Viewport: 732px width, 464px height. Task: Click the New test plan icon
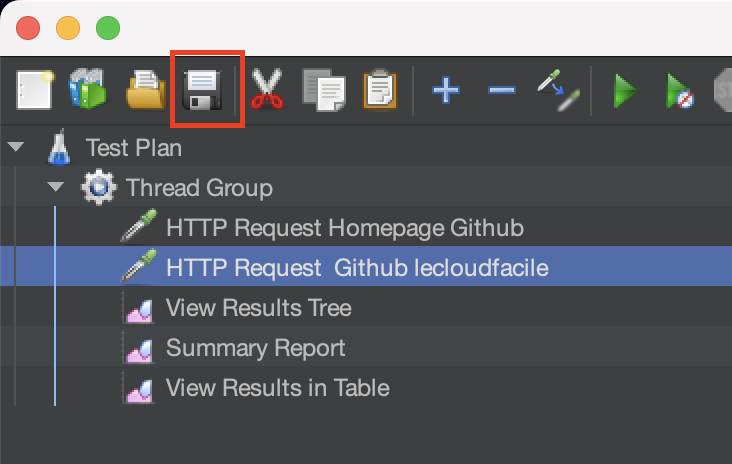pos(34,92)
